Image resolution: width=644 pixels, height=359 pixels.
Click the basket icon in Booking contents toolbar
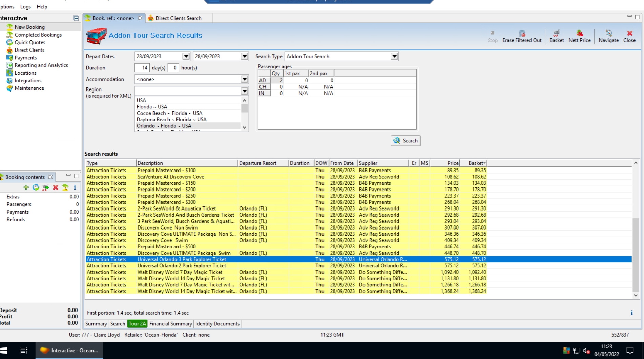pos(45,187)
